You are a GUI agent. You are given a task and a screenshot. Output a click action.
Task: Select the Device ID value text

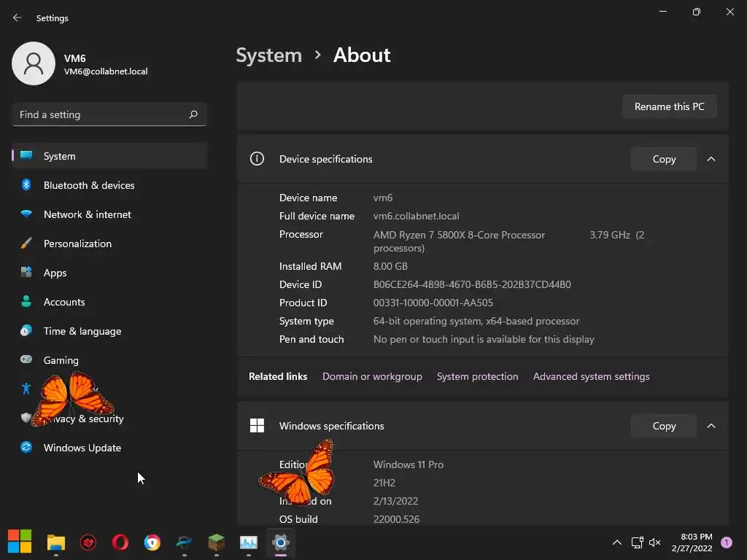click(472, 285)
